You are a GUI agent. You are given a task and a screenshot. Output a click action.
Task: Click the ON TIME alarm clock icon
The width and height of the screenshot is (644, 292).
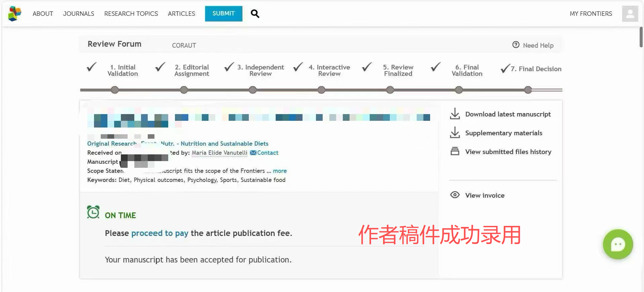(93, 212)
